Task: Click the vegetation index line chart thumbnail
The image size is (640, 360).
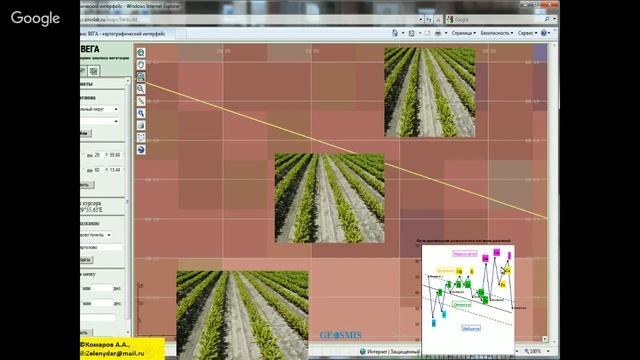Action: click(468, 299)
